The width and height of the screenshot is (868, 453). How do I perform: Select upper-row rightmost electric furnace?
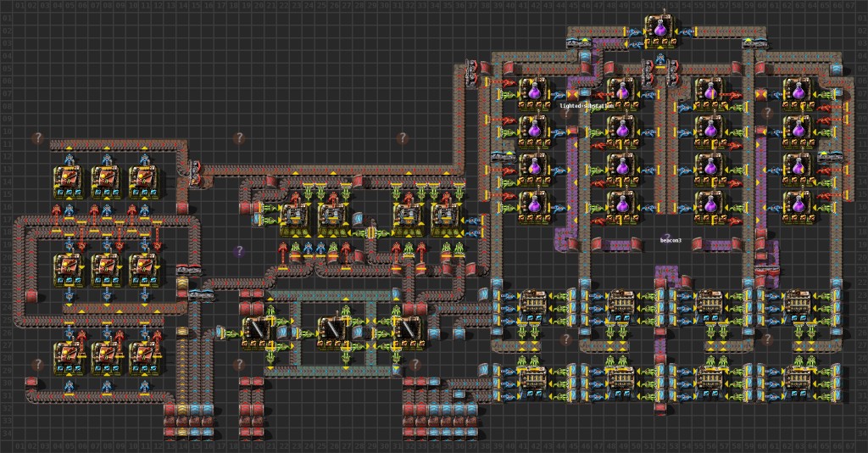[798, 307]
